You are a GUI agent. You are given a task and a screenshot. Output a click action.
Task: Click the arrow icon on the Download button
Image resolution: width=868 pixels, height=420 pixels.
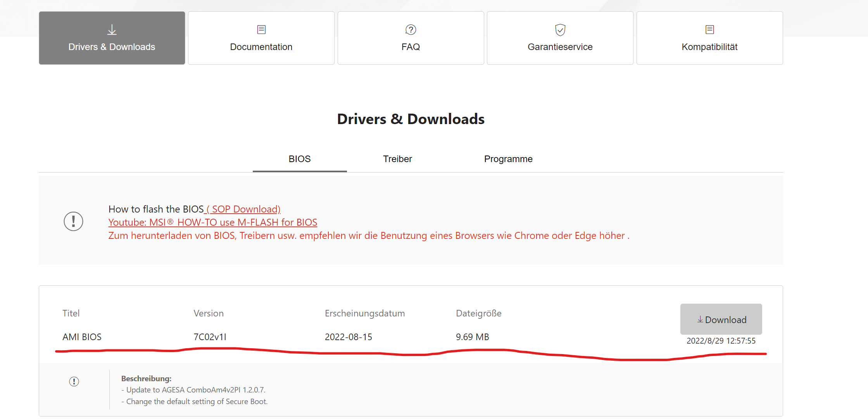tap(700, 320)
